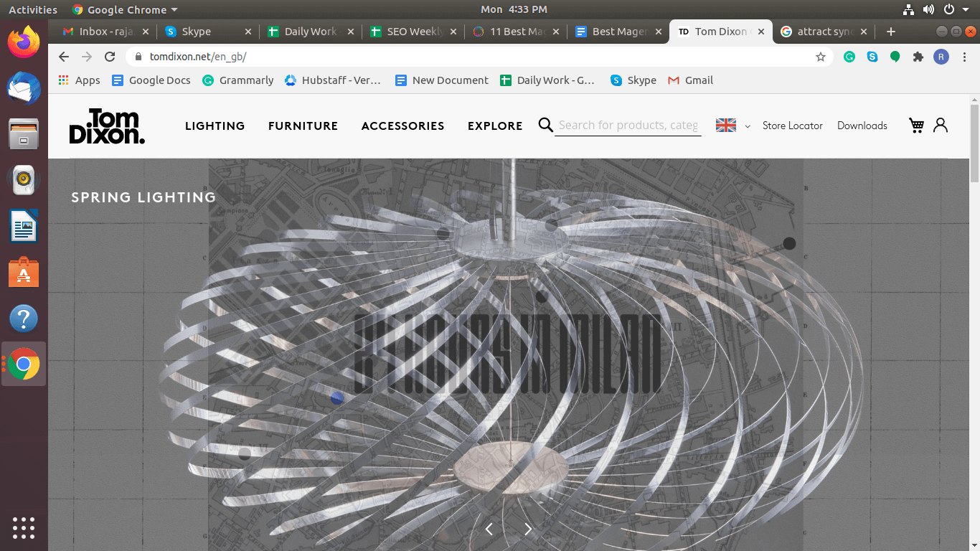Click the site search magnifier icon
Screen dimensions: 980x551
(x=546, y=125)
